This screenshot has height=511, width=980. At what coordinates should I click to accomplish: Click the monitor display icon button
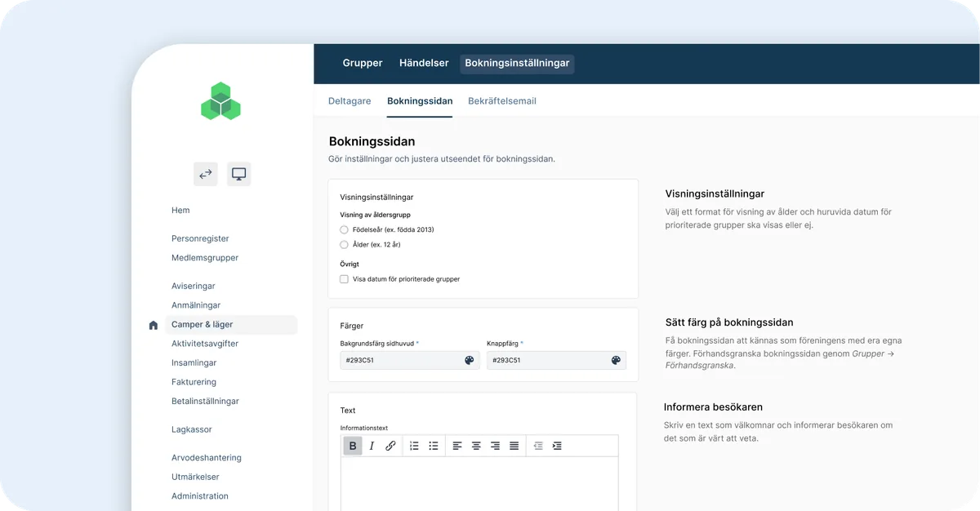[238, 174]
